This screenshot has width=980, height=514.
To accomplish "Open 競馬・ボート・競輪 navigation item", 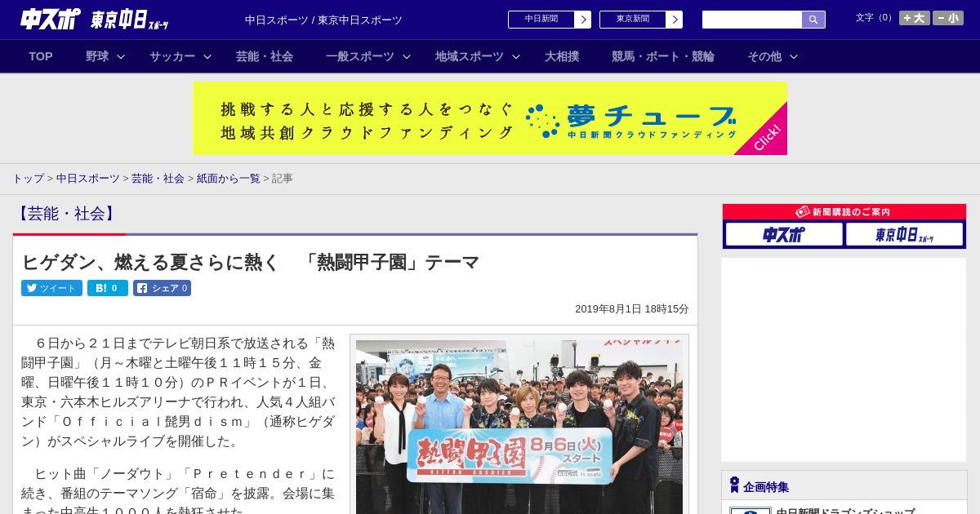I will pyautogui.click(x=663, y=56).
